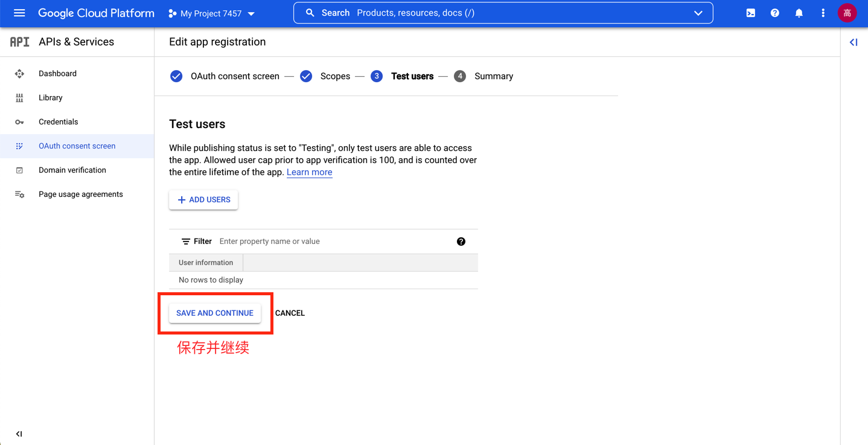Click the Scopes step checkmark

[306, 76]
